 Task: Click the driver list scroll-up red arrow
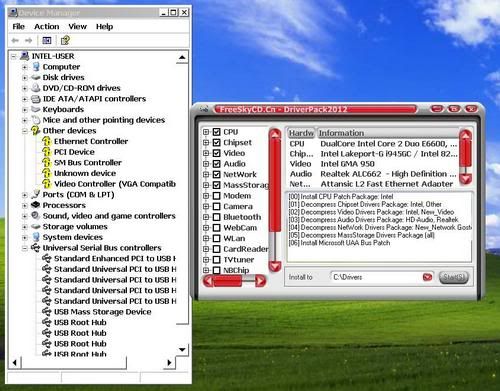275,134
